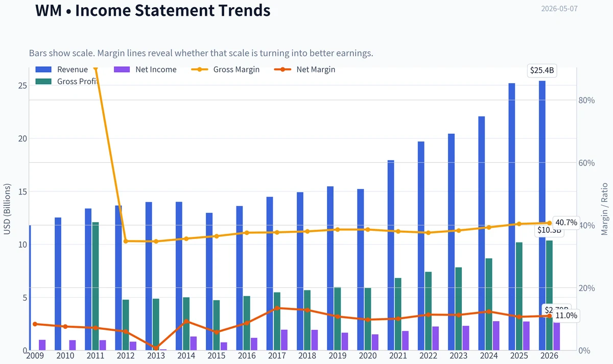Click the 80% right-axis tick label
This screenshot has width=613, height=364.
click(587, 101)
